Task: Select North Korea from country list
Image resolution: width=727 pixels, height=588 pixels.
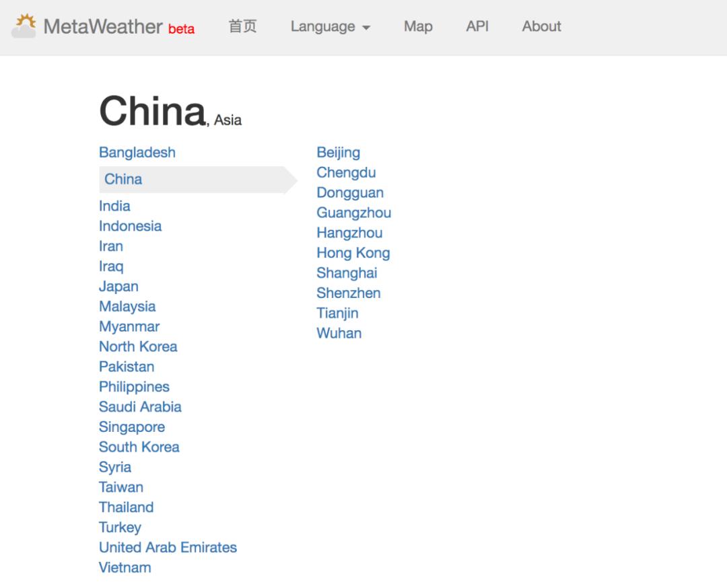Action: click(x=138, y=346)
